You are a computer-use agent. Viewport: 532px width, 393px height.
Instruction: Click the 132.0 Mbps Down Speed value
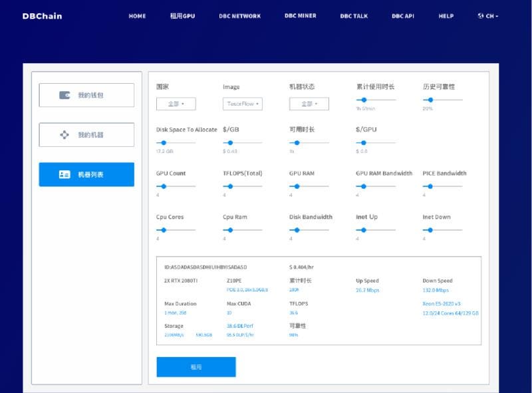coord(436,290)
